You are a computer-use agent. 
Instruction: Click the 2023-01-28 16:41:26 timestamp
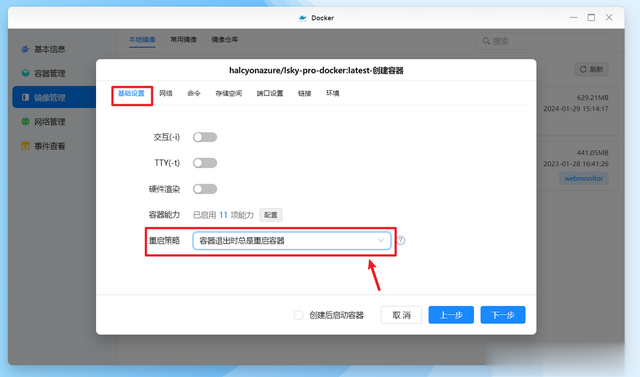[x=576, y=164]
